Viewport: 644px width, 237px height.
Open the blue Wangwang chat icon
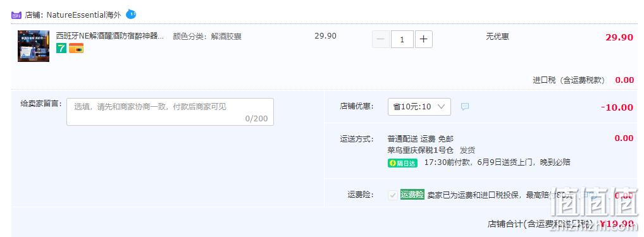click(130, 15)
